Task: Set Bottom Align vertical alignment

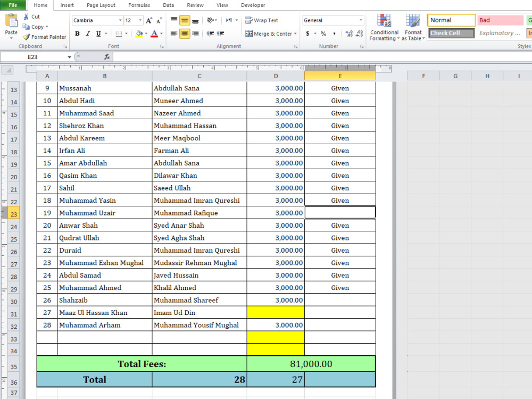Action: (195, 21)
